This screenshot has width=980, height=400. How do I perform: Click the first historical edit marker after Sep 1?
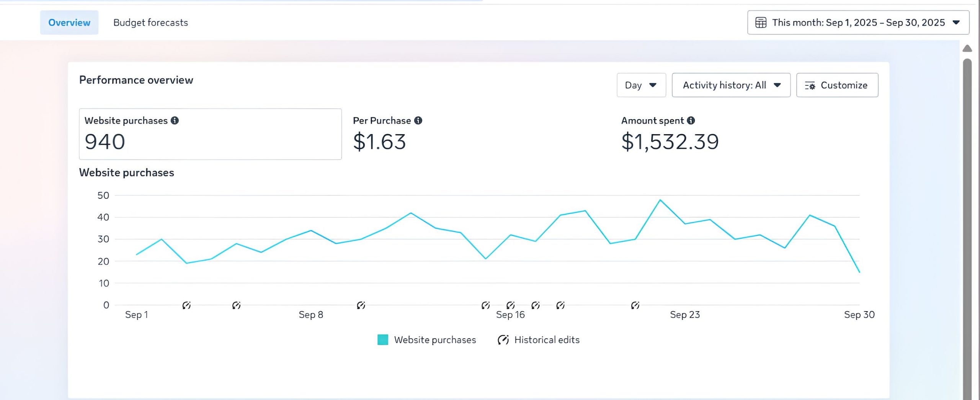[186, 305]
